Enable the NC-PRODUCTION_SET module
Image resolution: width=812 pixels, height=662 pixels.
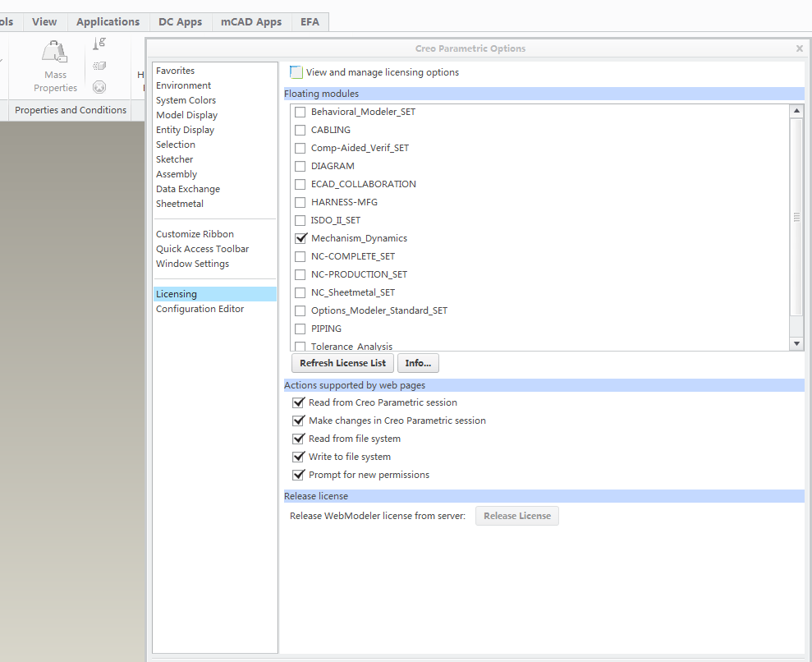click(x=300, y=274)
